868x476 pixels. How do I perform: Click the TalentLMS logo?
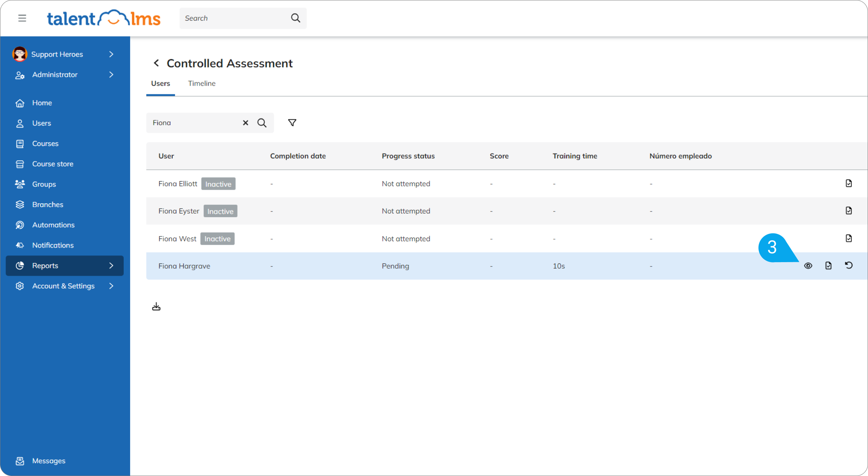104,18
